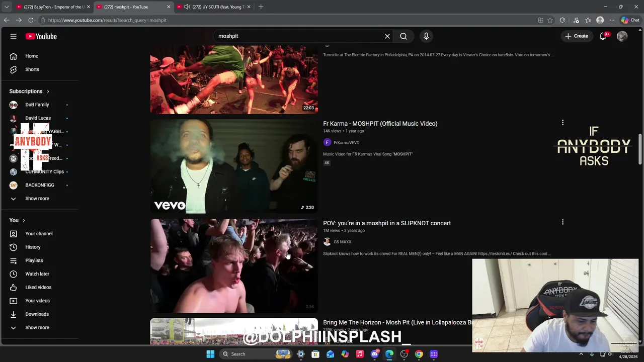Expand the Subscriptions section chevron

click(x=48, y=92)
